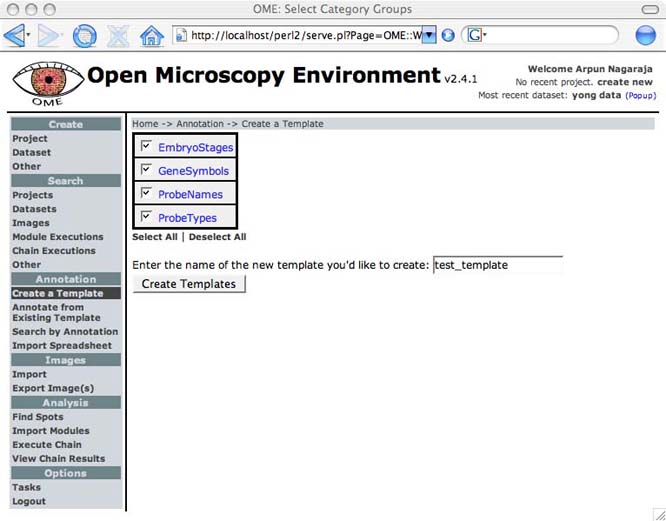Click the window toolbar toggle pill button
666x521 pixels.
(x=650, y=9)
